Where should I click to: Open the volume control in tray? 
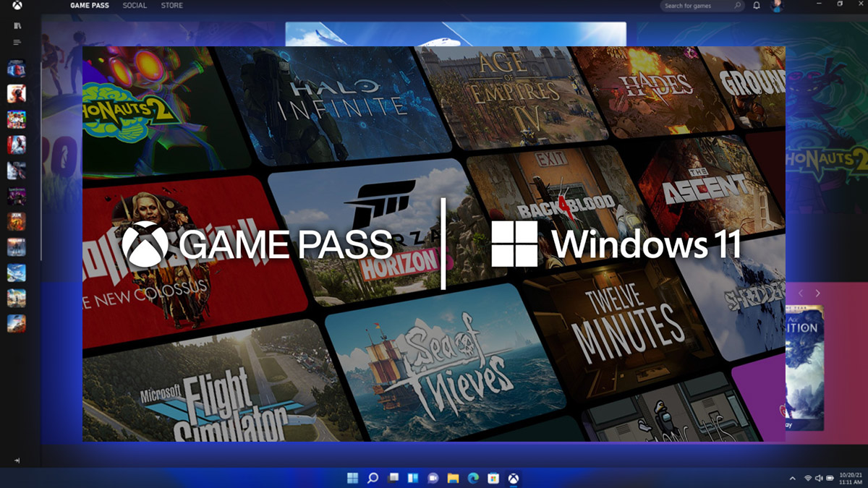point(819,479)
